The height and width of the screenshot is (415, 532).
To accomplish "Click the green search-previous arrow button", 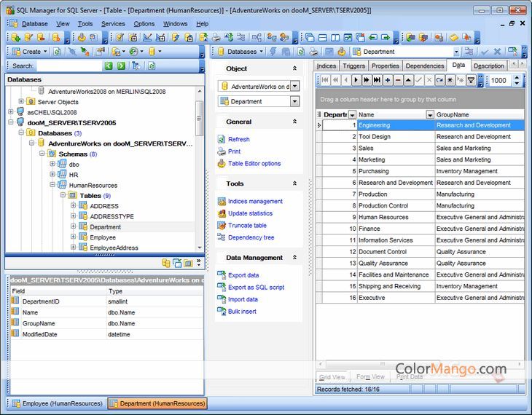I will click(x=109, y=66).
